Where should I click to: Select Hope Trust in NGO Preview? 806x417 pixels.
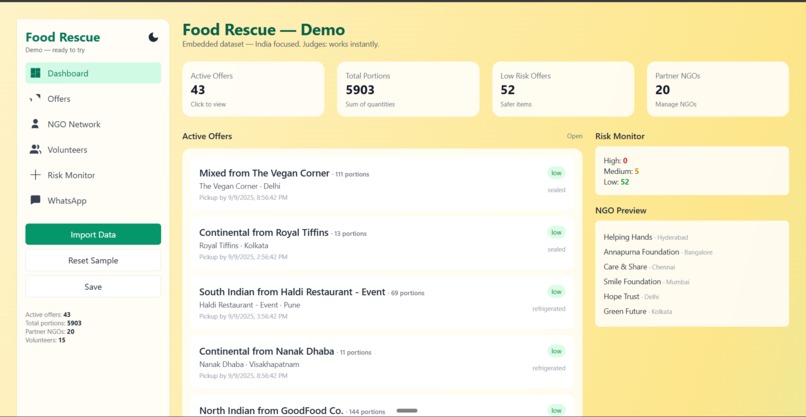pyautogui.click(x=631, y=297)
